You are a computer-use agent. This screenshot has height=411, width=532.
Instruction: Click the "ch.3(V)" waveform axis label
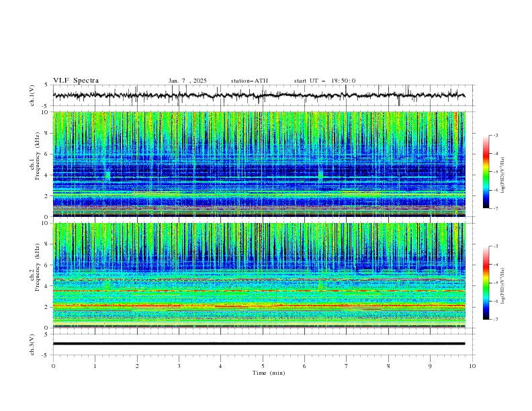point(32,345)
